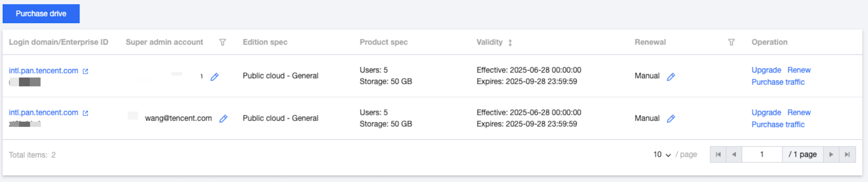
Task: Open second row intl.pan.tencent.com link
Action: [x=43, y=112]
